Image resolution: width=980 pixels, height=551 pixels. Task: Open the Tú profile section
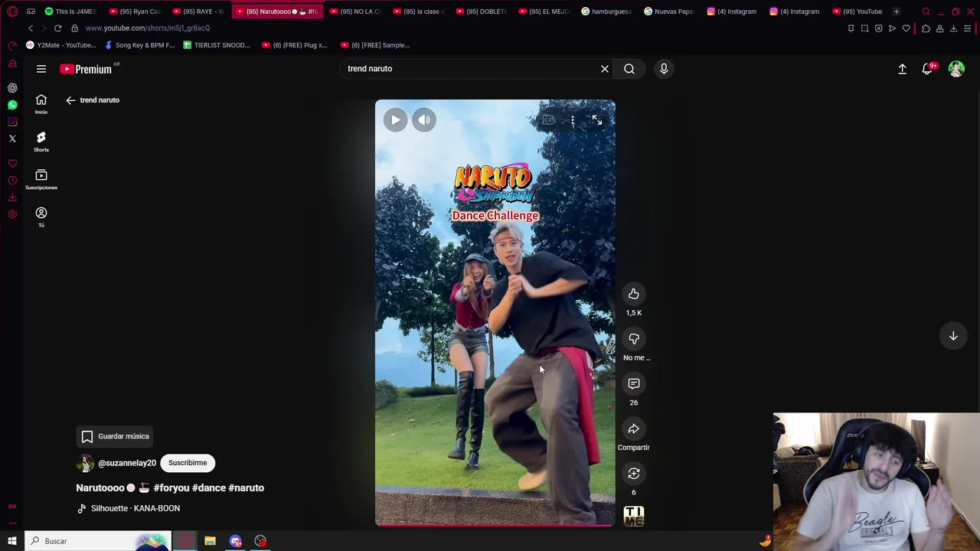41,217
